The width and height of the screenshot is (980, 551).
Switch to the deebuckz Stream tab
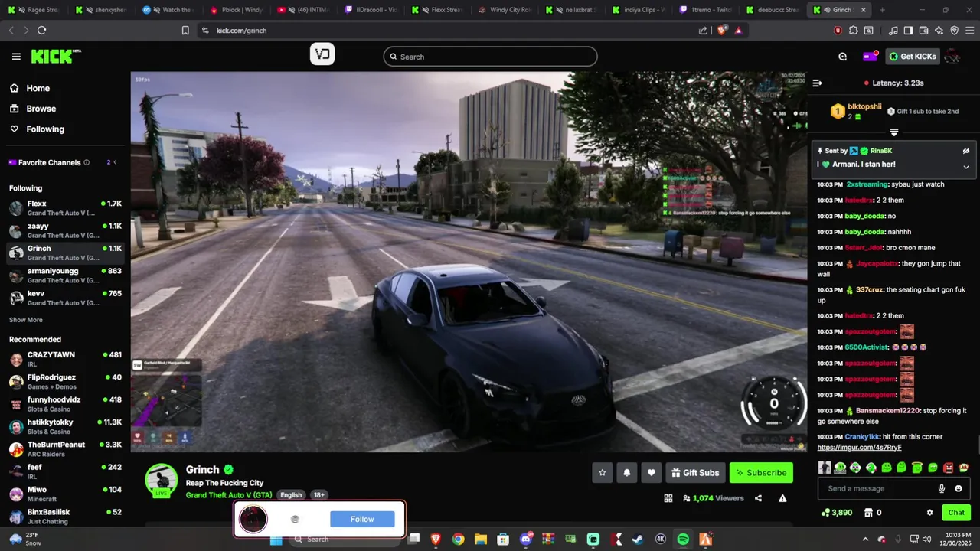coord(772,10)
